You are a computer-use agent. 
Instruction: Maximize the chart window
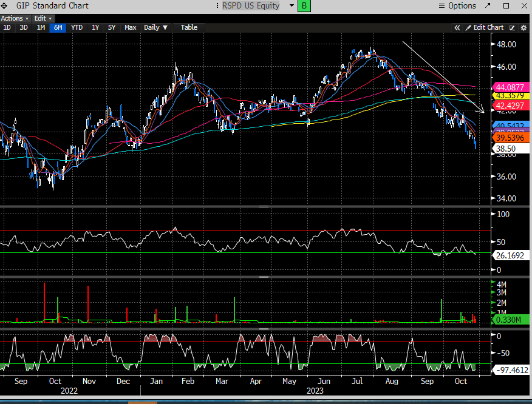tap(506, 5)
